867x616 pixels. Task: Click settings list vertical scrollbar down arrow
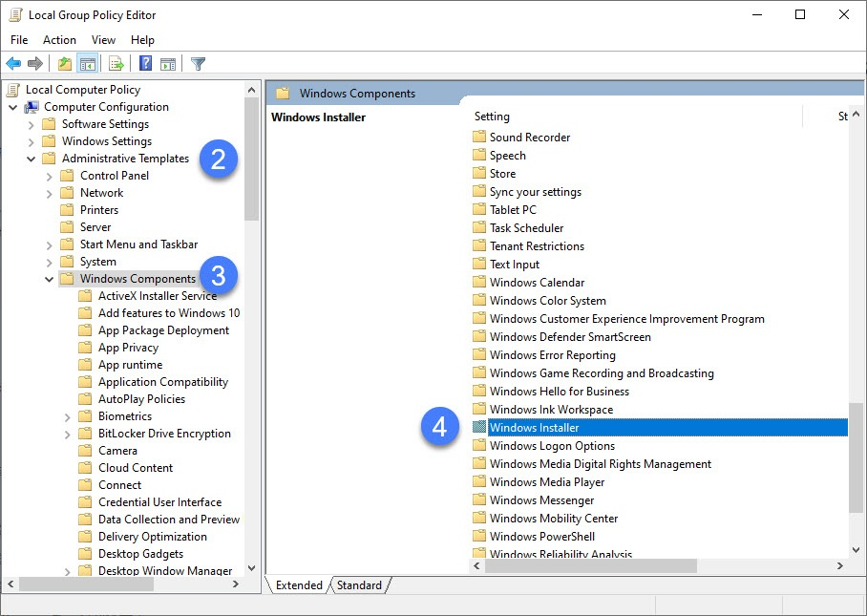(856, 550)
